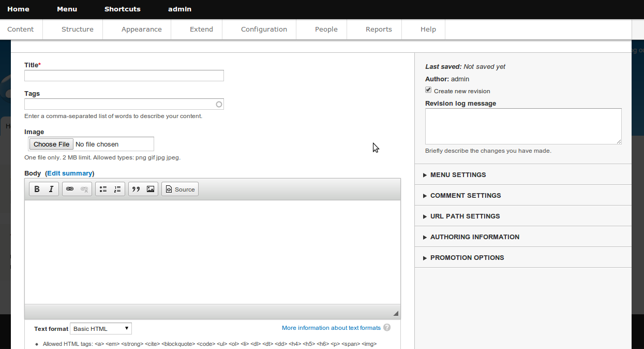Open the Structure admin menu

click(x=78, y=30)
